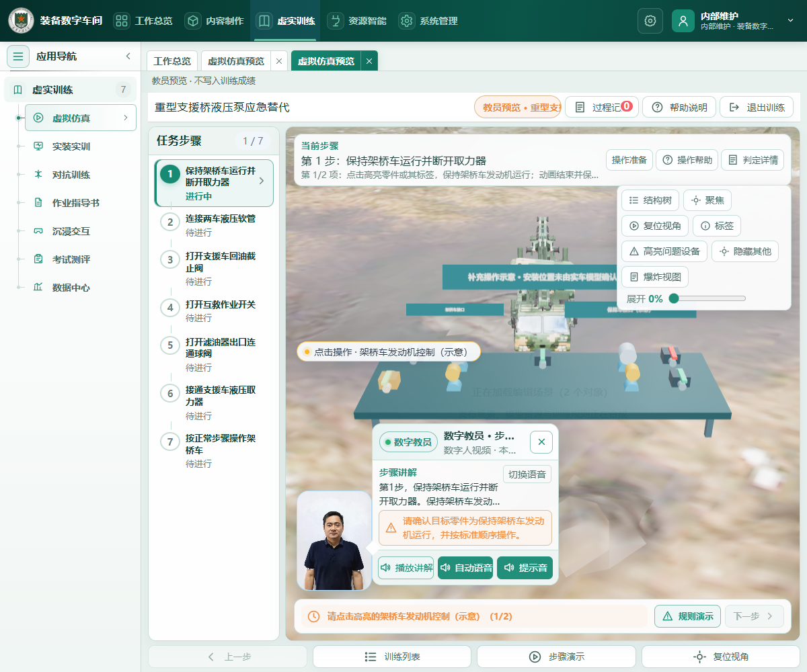This screenshot has height=672, width=807.
Task: Open the 资源智能 top menu
Action: pyautogui.click(x=357, y=21)
